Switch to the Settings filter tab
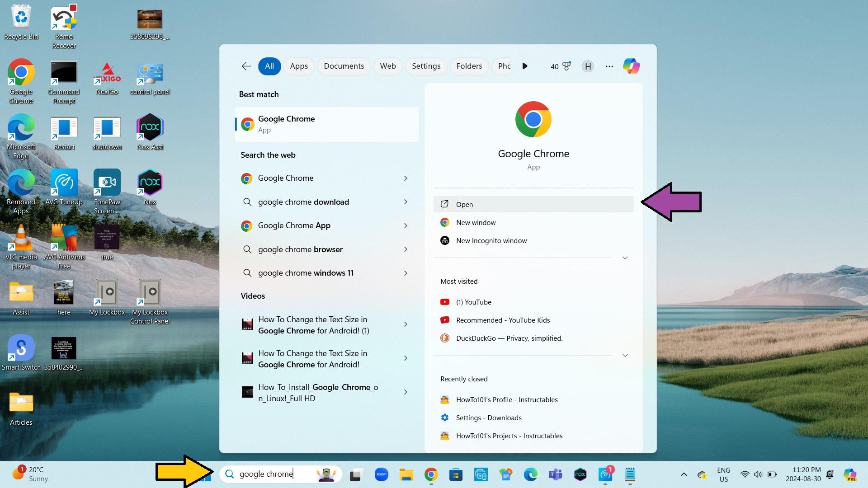 pyautogui.click(x=426, y=66)
